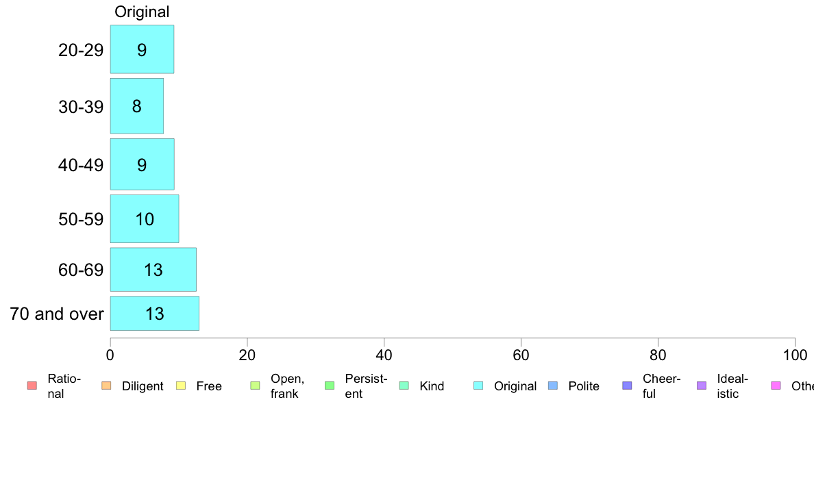Select the Diligent legend color swatch

tap(106, 386)
